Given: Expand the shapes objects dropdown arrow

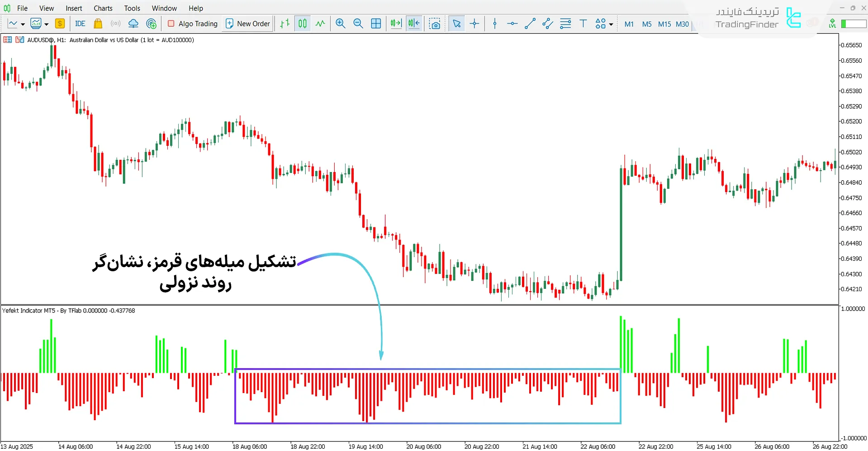Looking at the screenshot, I should [x=611, y=24].
